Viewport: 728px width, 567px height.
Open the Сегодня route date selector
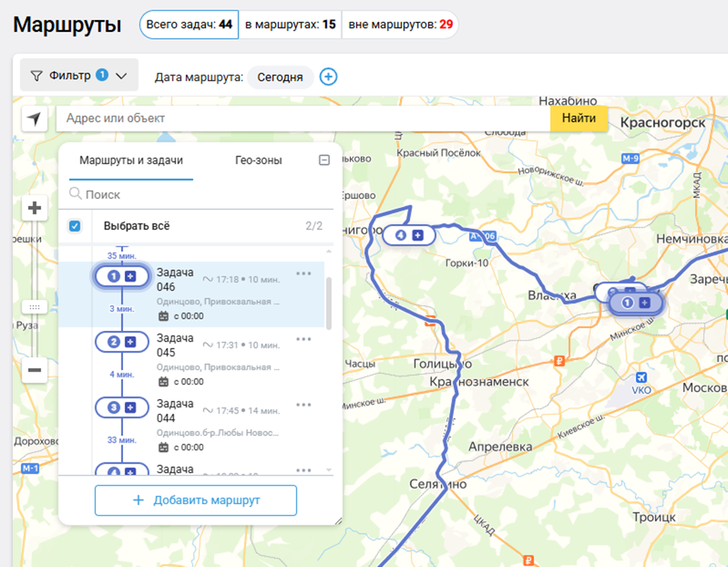click(280, 77)
